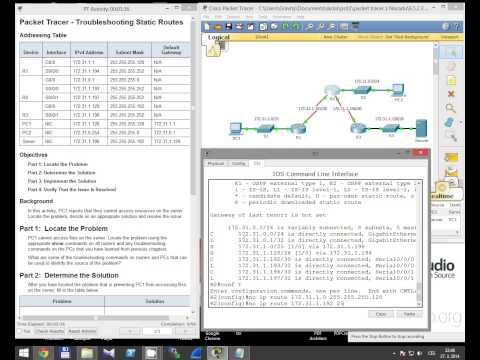Open the Windows Start button
Viewport: 480px width, 360px height.
[23, 353]
